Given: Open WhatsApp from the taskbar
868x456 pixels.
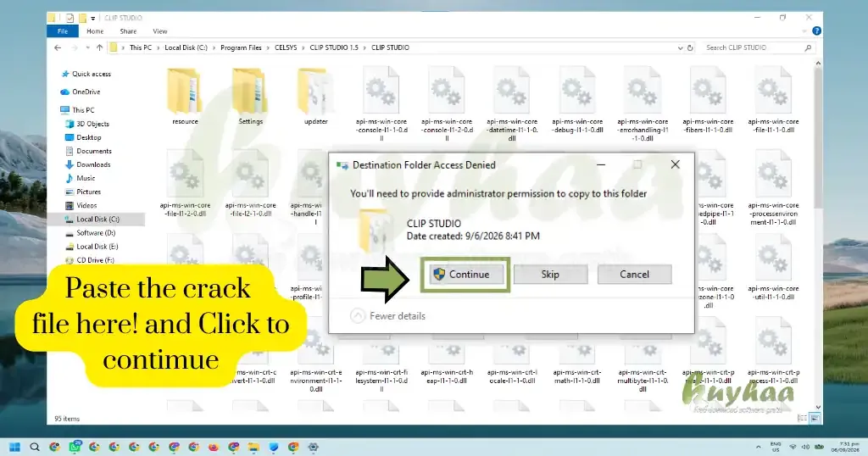Looking at the screenshot, I should pos(75,447).
